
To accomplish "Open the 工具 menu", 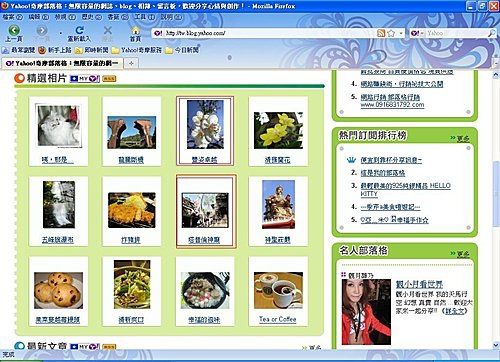I will [x=145, y=17].
